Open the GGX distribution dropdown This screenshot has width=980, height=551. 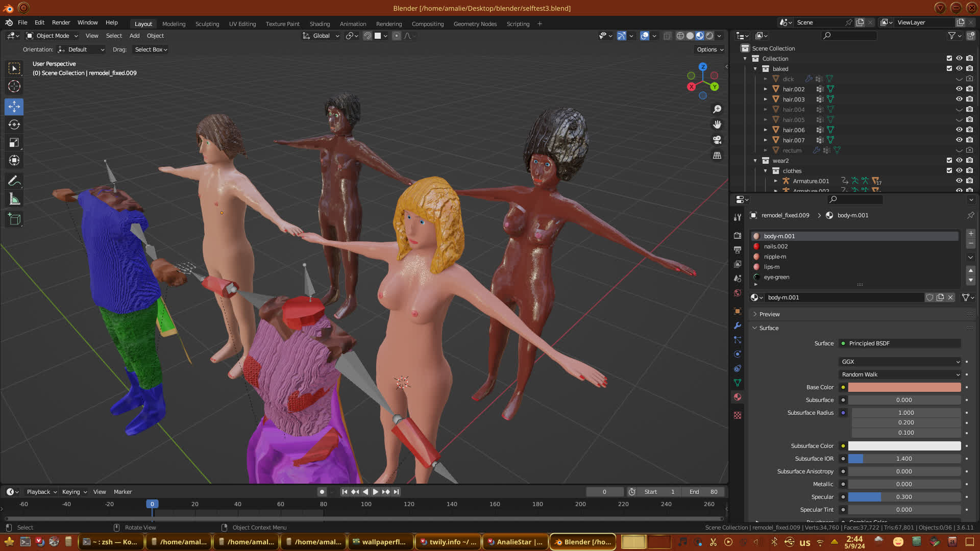tap(900, 362)
